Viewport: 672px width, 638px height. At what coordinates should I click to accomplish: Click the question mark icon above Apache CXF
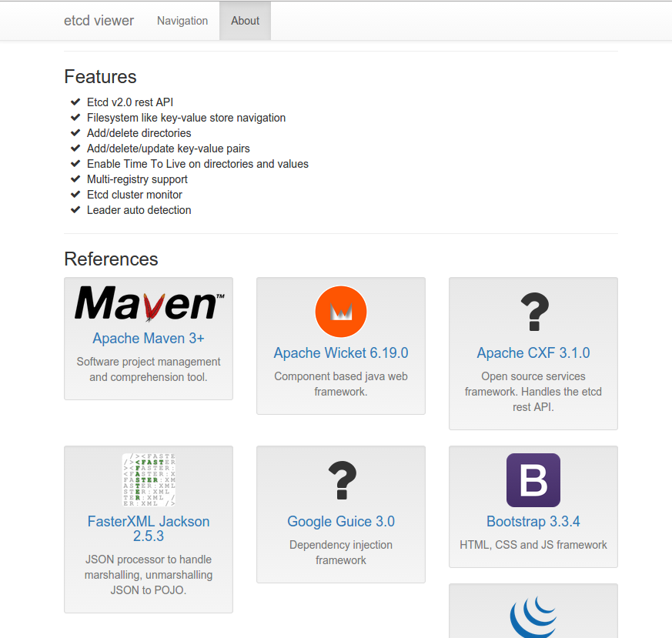[x=534, y=312]
